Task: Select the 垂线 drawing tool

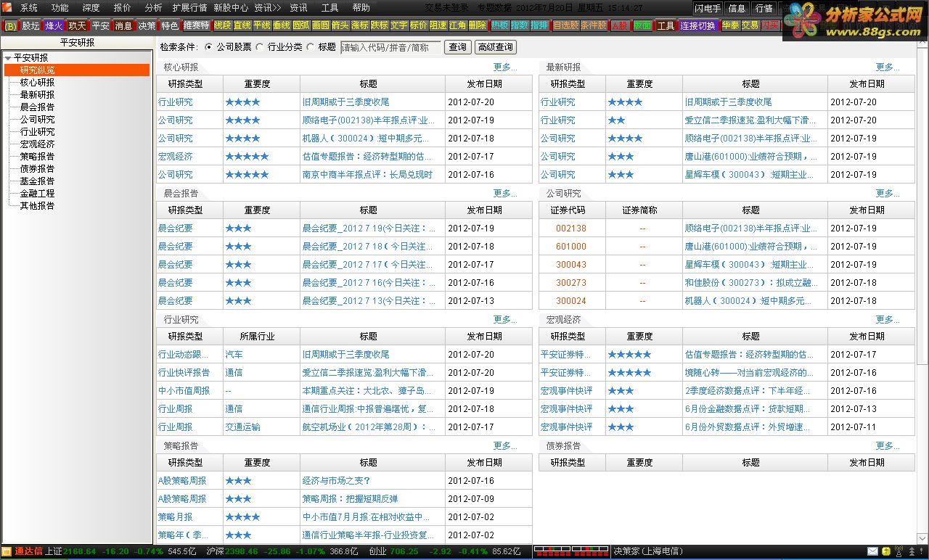Action: click(x=281, y=25)
